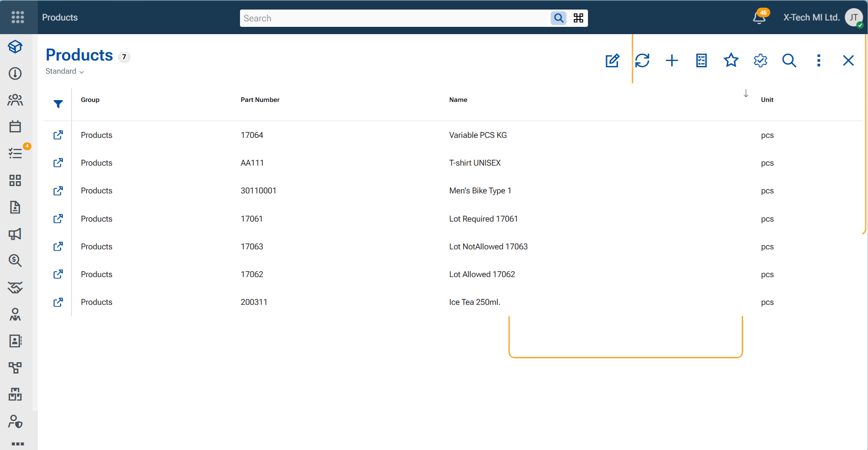Click the Products title in top bar

(x=60, y=17)
